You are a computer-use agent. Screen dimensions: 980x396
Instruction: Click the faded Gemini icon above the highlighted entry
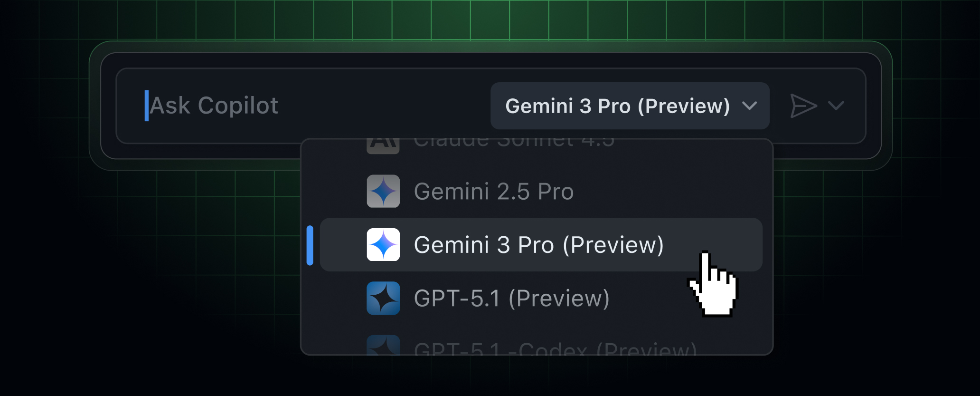[383, 191]
